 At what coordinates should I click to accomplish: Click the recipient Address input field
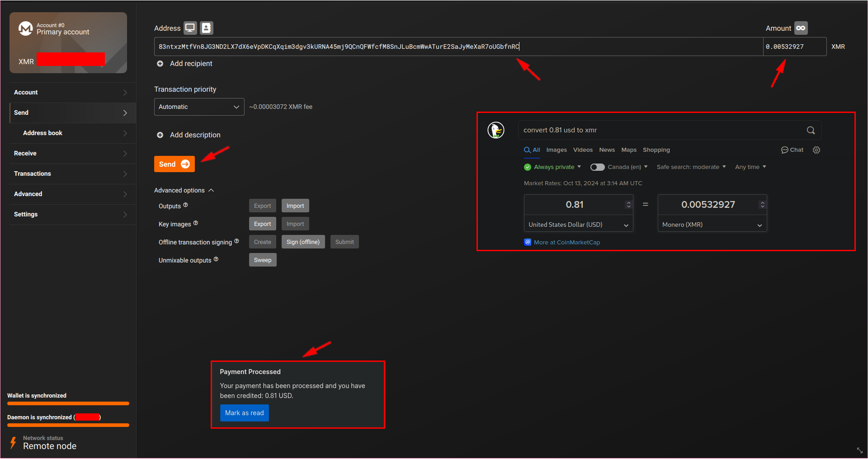pos(459,47)
